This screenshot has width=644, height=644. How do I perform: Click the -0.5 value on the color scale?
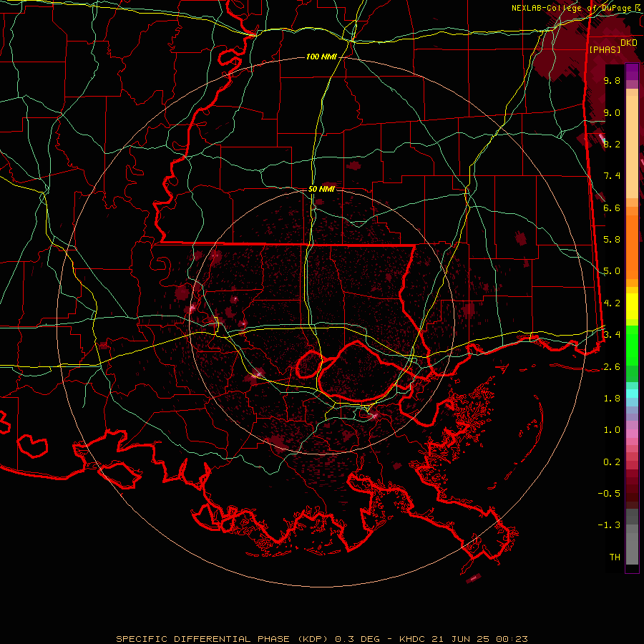pos(609,494)
